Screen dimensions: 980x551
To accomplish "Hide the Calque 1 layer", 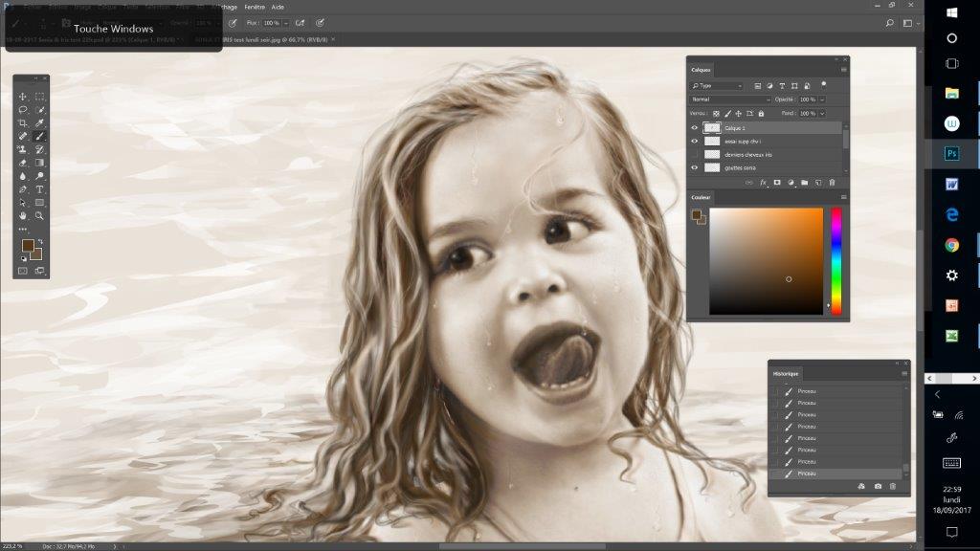I will click(x=695, y=127).
